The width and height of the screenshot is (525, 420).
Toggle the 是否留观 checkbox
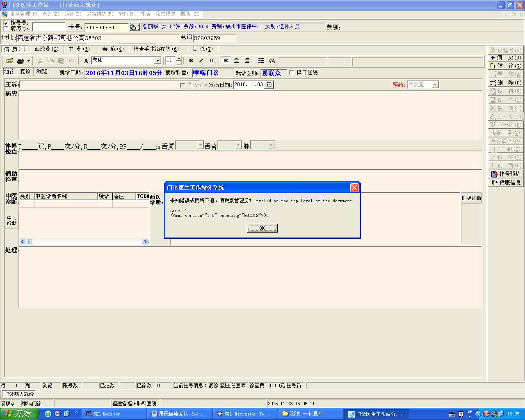183,85
